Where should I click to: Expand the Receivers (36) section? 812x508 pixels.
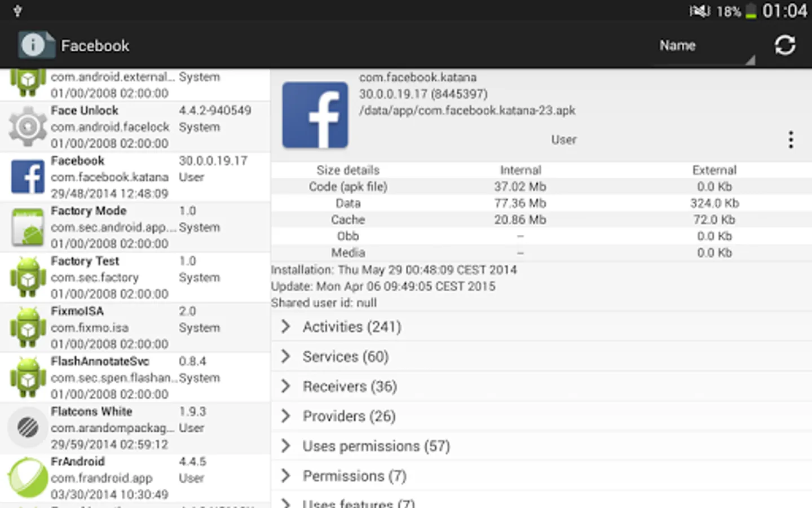click(541, 386)
